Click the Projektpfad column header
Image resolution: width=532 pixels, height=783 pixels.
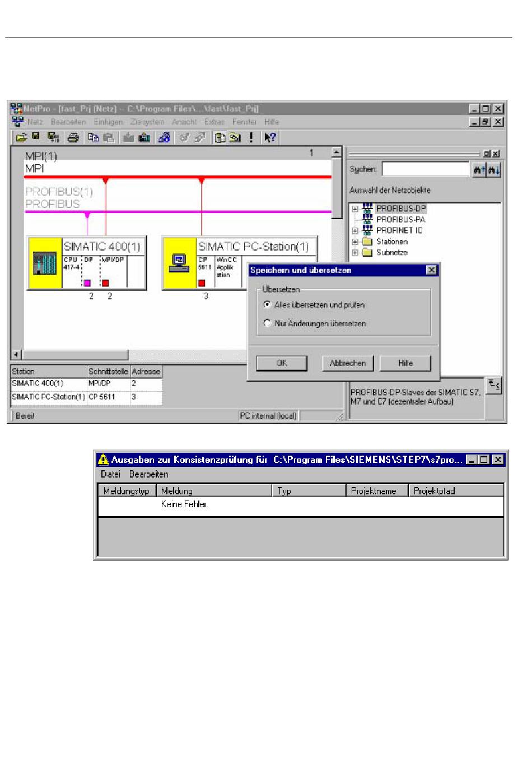pos(456,490)
